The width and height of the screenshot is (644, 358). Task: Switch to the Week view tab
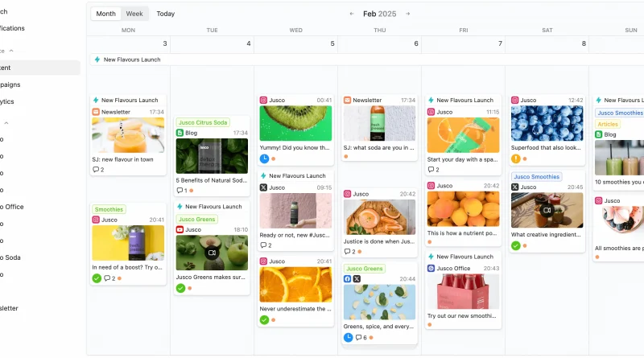coord(134,14)
